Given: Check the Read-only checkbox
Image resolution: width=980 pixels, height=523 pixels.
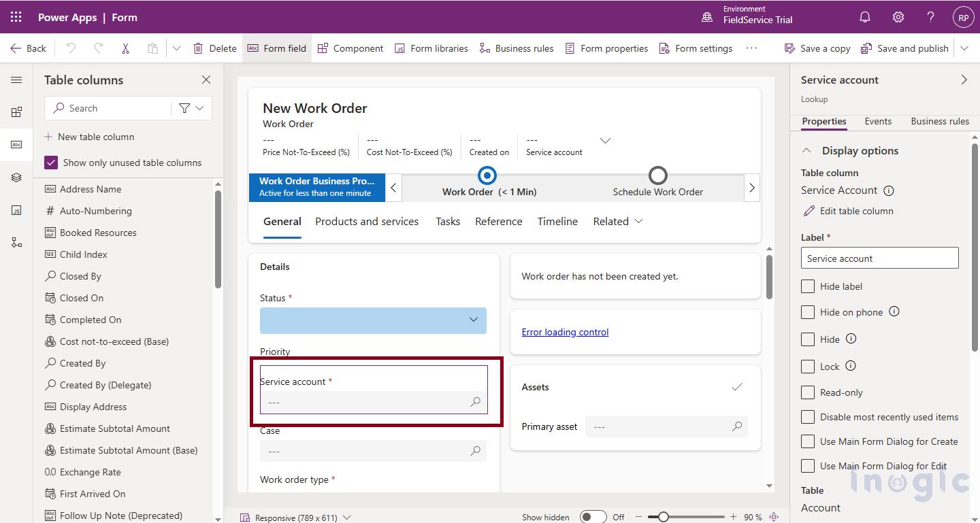Looking at the screenshot, I should click(x=808, y=392).
